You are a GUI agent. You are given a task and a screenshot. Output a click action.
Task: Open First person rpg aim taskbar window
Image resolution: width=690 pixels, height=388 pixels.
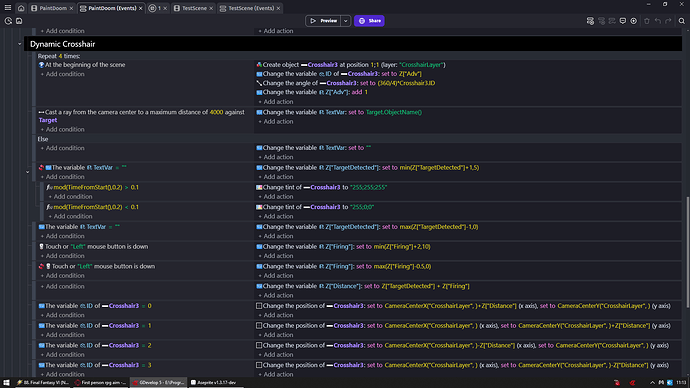(100, 383)
